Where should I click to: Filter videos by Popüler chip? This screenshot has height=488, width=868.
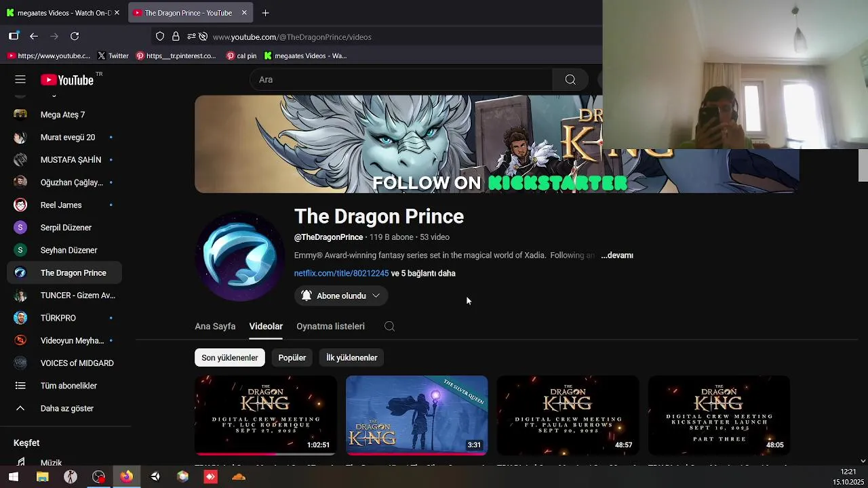click(x=292, y=358)
